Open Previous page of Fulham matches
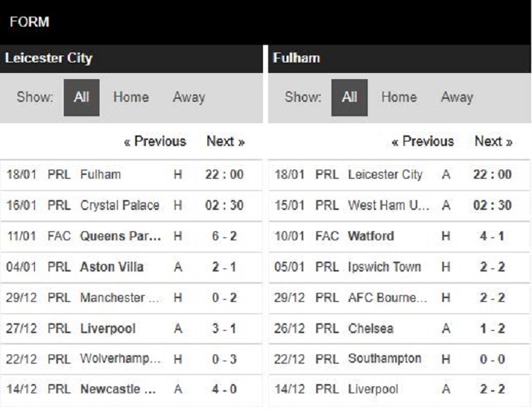Viewport: 532px width, 413px height. click(x=423, y=141)
